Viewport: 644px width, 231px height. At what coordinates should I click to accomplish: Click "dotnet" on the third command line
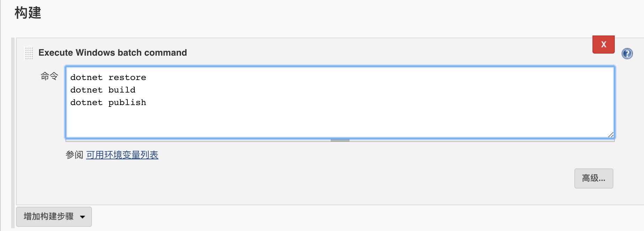click(86, 103)
